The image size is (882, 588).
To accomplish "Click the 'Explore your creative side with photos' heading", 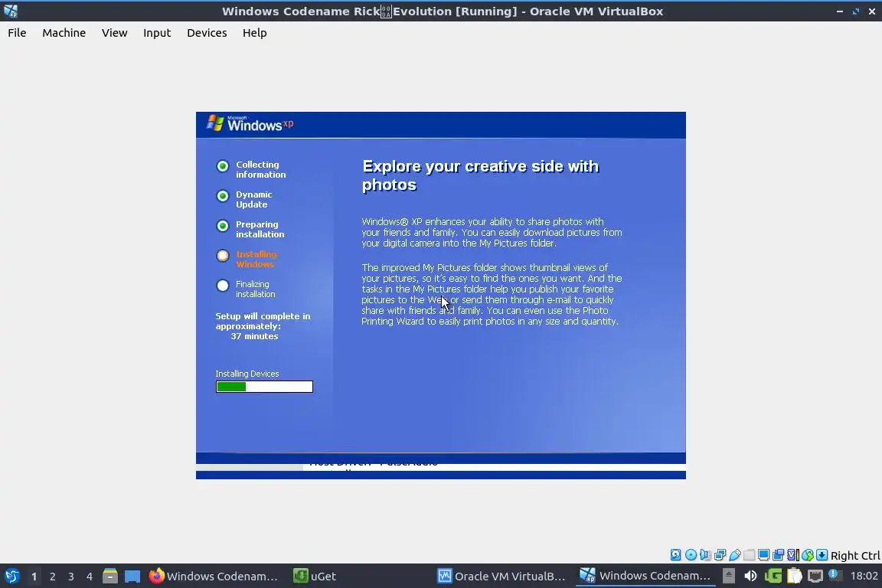I will click(x=480, y=175).
